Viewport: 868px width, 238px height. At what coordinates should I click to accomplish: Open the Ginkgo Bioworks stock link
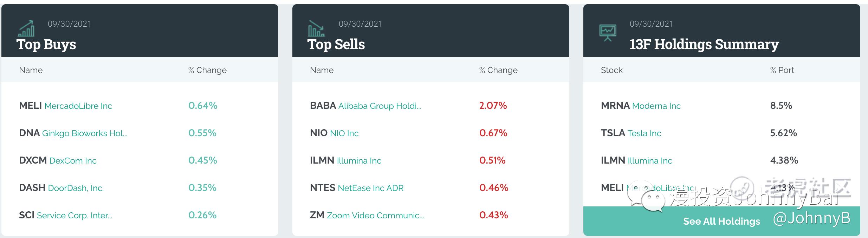(85, 133)
